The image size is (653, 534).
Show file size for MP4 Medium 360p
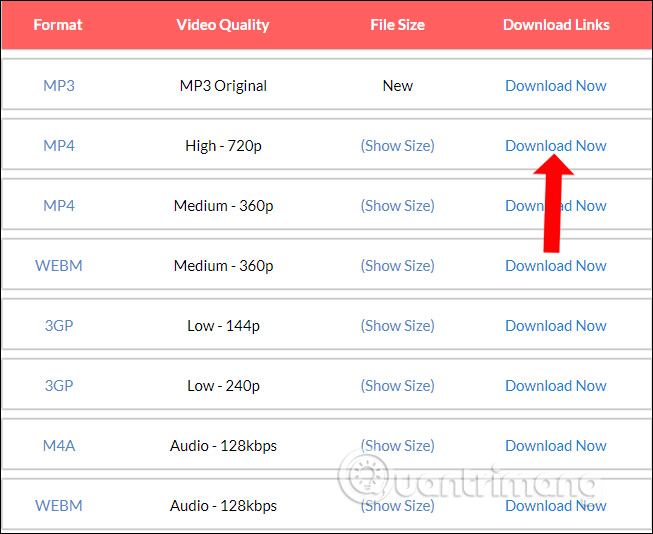point(397,206)
